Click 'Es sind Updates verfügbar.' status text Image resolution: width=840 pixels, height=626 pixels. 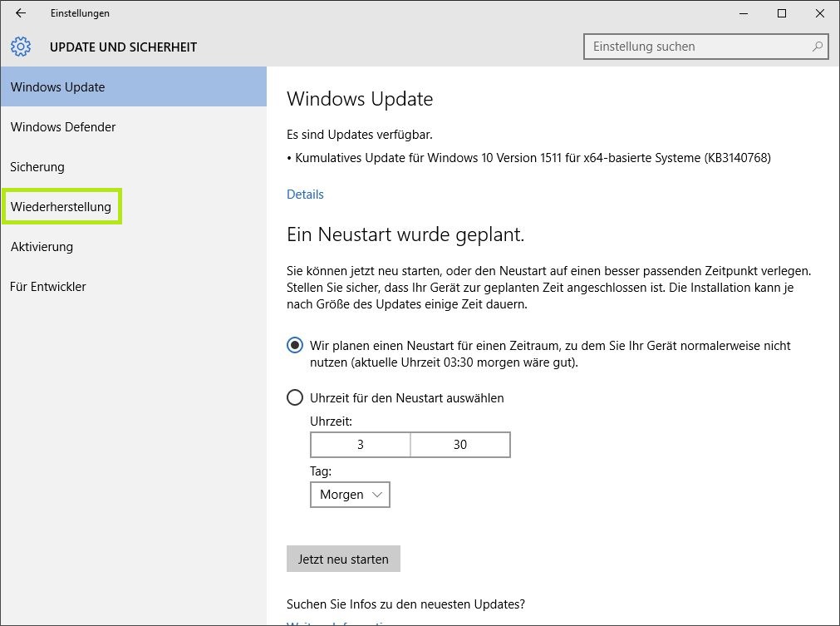click(360, 135)
